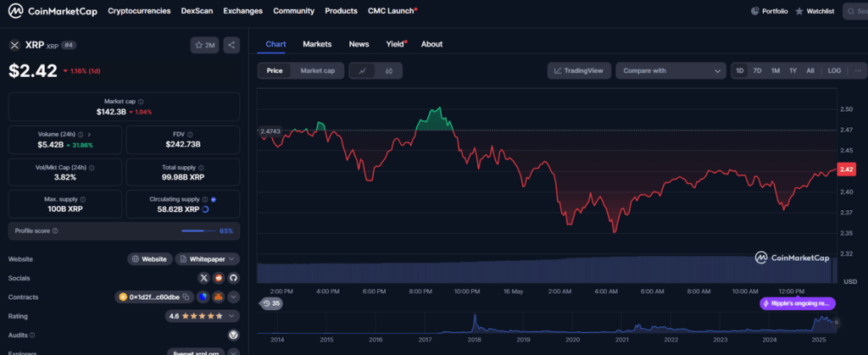This screenshot has width=868, height=355.
Task: Click the 2.42 current price label on axis
Action: (x=847, y=169)
